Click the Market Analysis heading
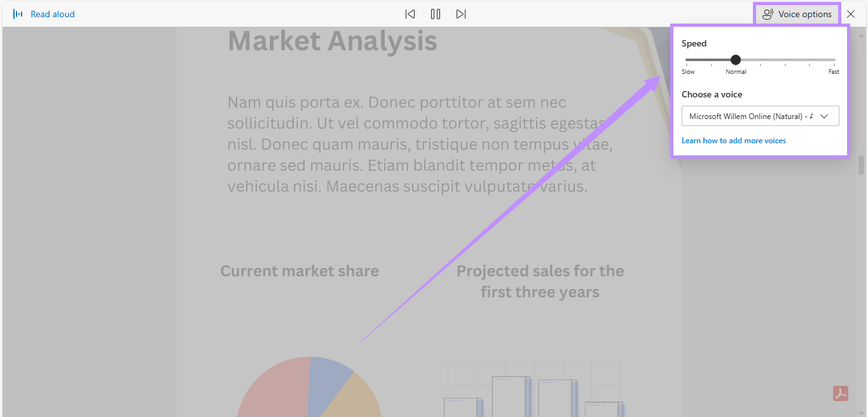Screen dimensions: 868x417 (x=333, y=41)
